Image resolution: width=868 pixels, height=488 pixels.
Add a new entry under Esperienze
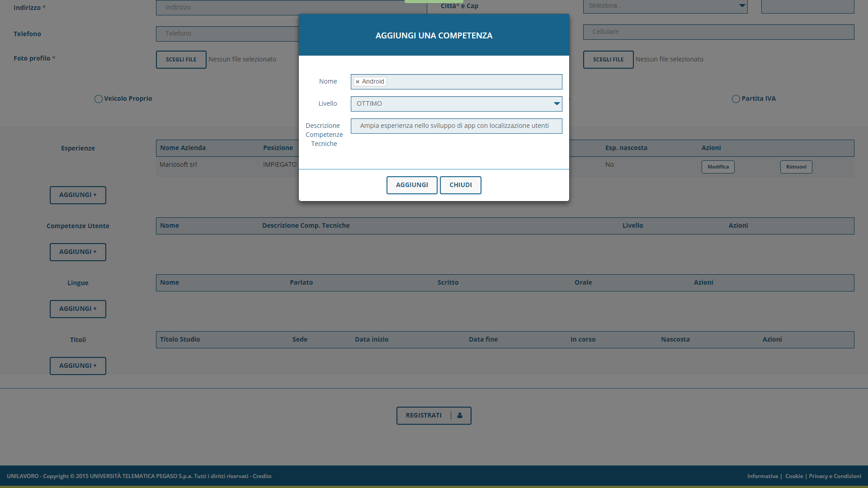(x=78, y=195)
